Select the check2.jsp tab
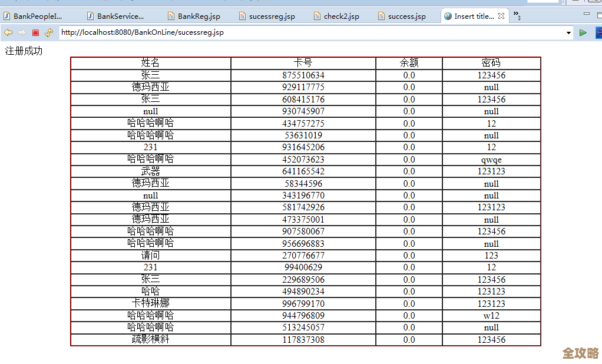This screenshot has height=364, width=602. pyautogui.click(x=336, y=16)
